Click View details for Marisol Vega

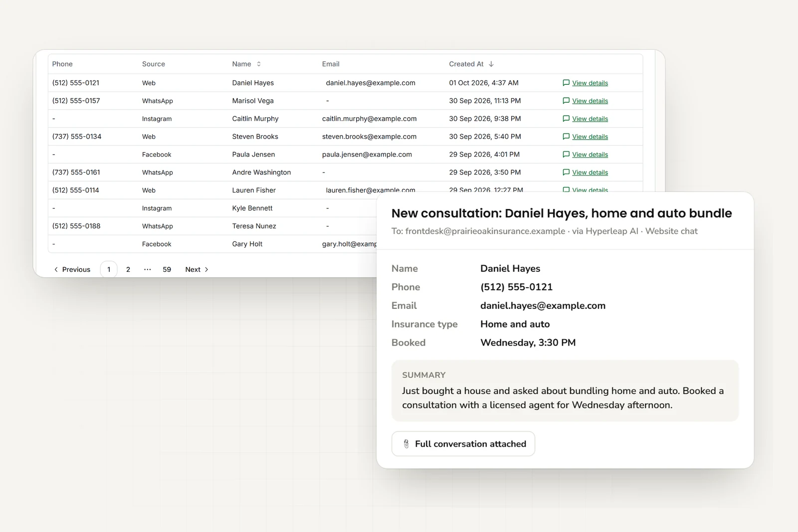pos(590,101)
